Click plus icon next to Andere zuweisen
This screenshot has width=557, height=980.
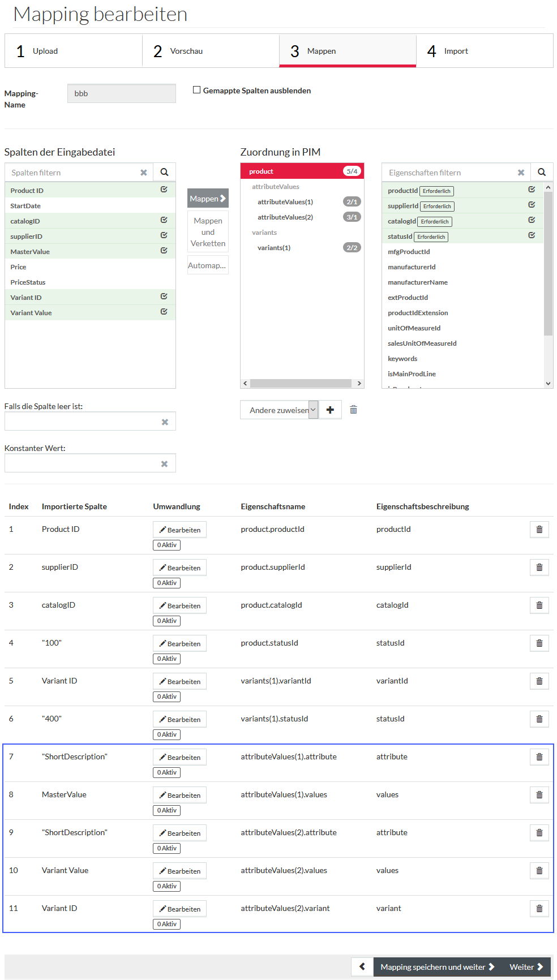pos(330,410)
